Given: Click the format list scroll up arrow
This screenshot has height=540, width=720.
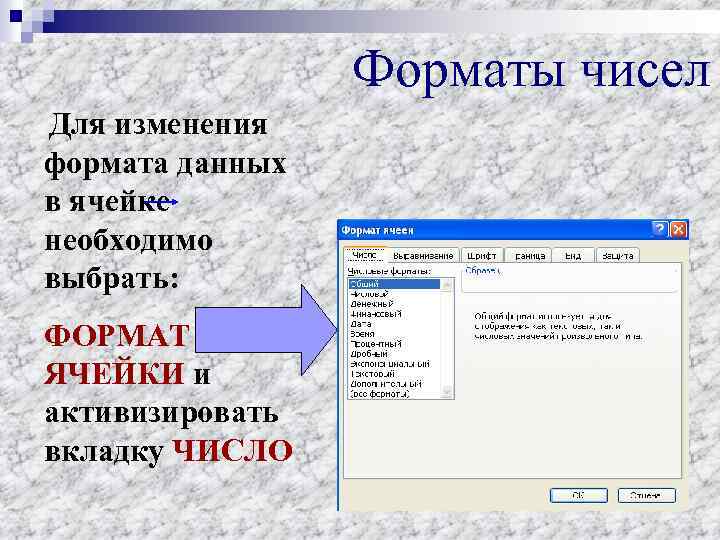Looking at the screenshot, I should point(447,285).
